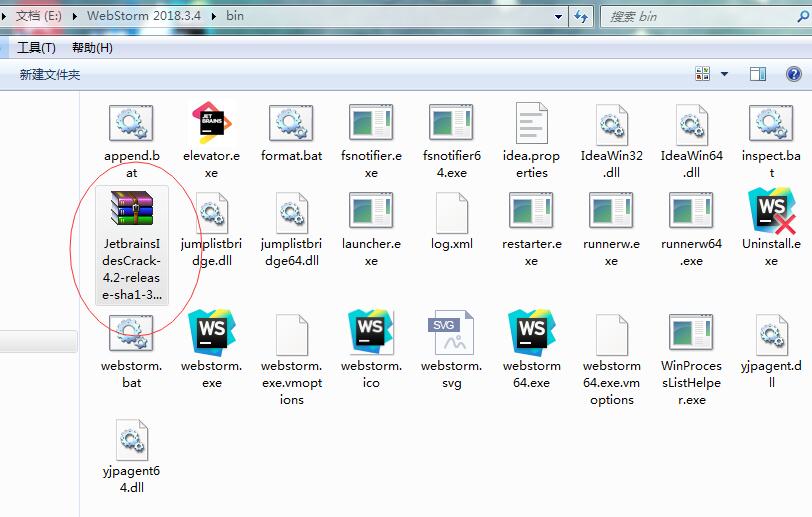
Task: Select the runnerw64.exe icon
Action: pos(691,210)
